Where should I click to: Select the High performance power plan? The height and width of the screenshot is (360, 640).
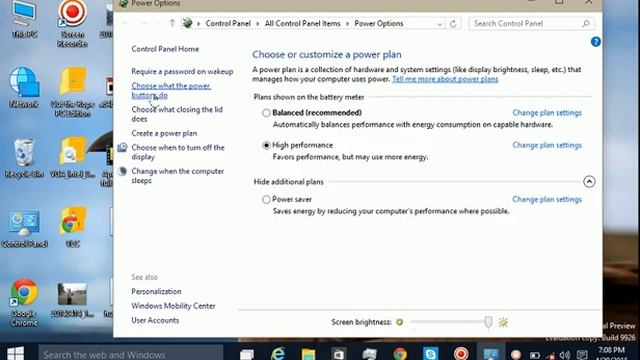[266, 145]
